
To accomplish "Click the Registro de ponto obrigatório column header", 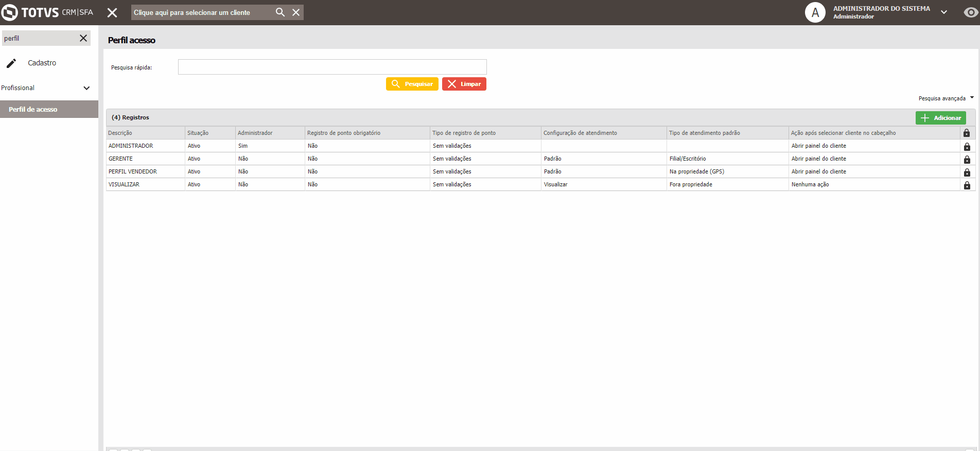I will [x=367, y=133].
